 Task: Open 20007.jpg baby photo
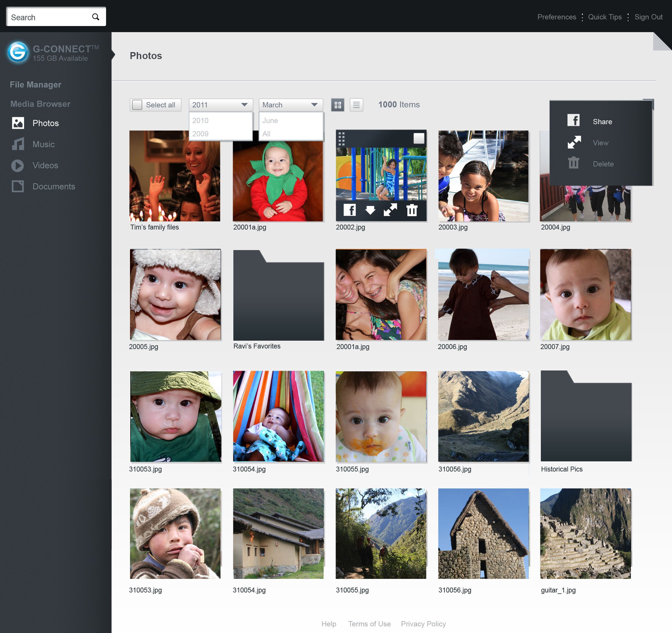(585, 294)
